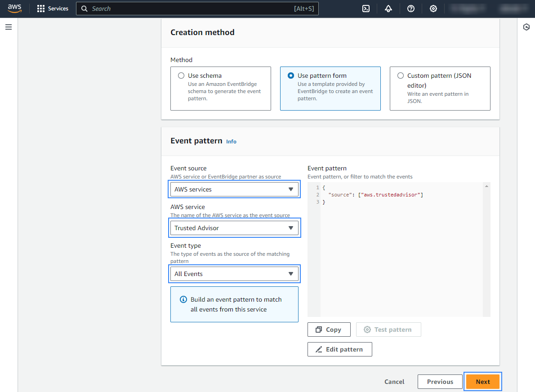
Task: Open the notifications bell
Action: pos(388,9)
